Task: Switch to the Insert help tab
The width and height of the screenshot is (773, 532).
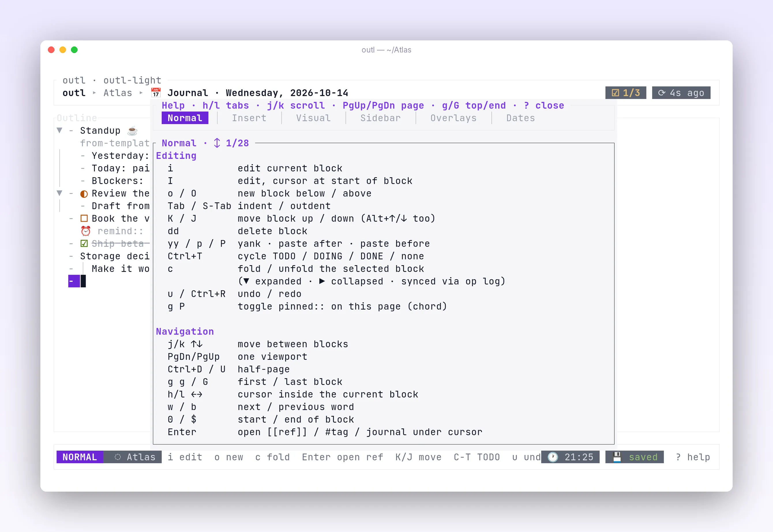Action: tap(249, 118)
